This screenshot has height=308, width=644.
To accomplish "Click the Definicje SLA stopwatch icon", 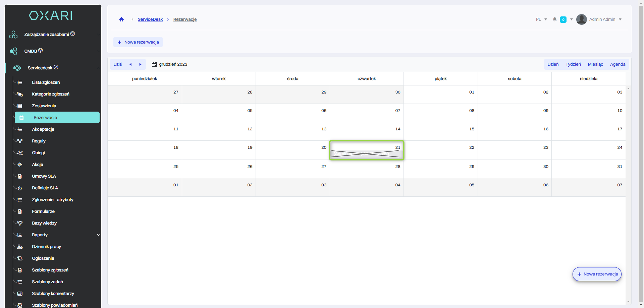I will [20, 188].
